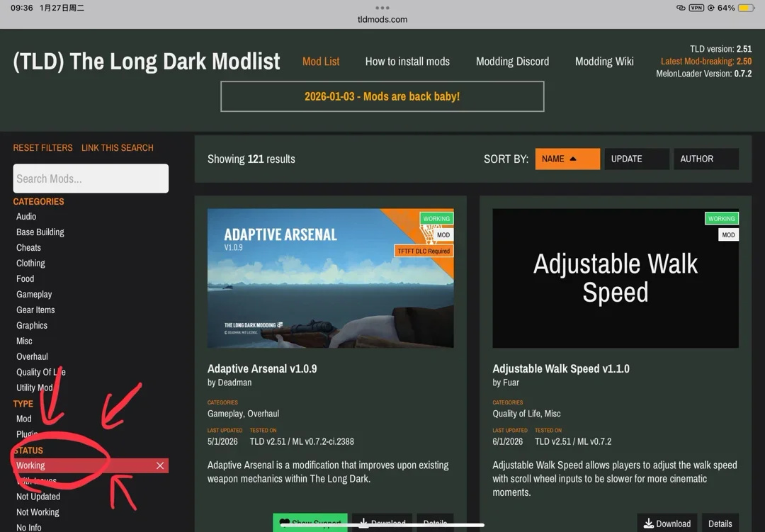Click TFTFT DLC Required badge
This screenshot has width=765, height=532.
tap(424, 251)
